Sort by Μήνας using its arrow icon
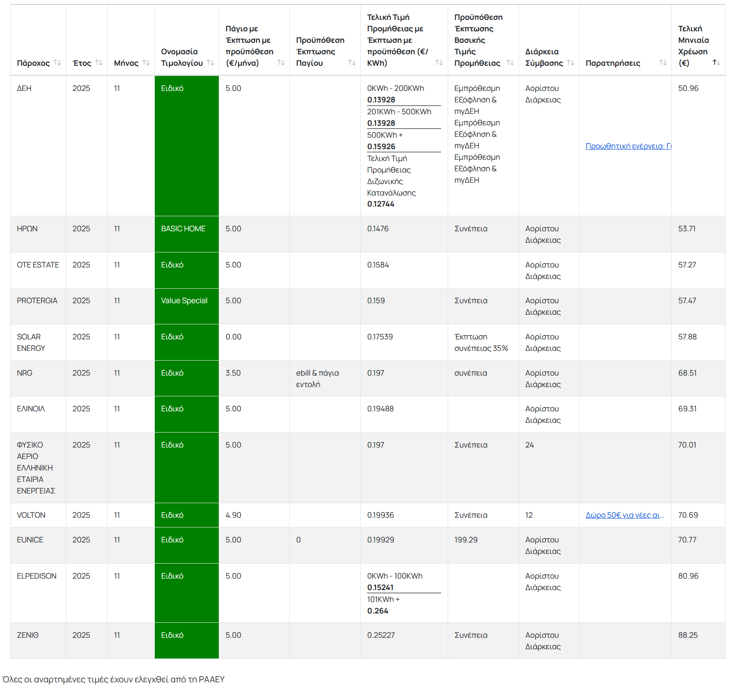The width and height of the screenshot is (730, 700). pos(146,63)
